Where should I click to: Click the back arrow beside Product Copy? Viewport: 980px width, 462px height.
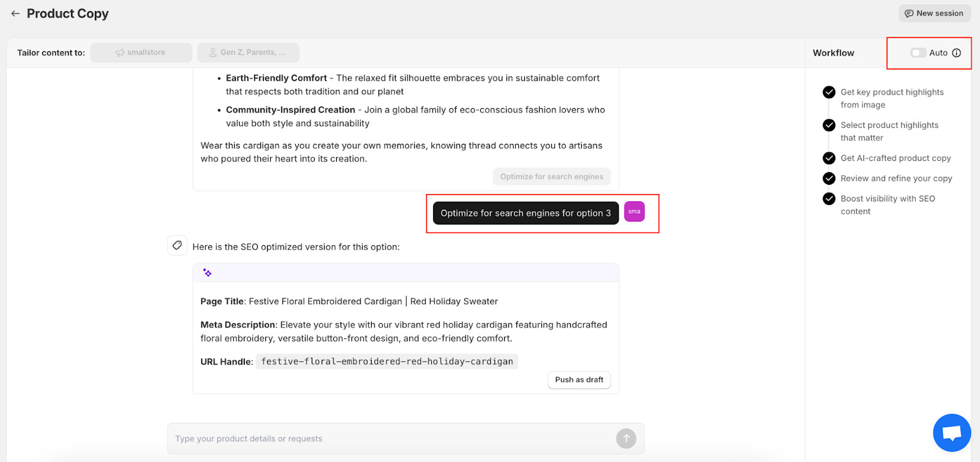pos(15,13)
